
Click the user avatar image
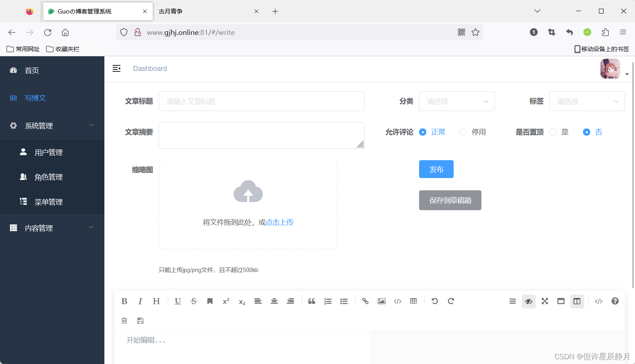(610, 69)
